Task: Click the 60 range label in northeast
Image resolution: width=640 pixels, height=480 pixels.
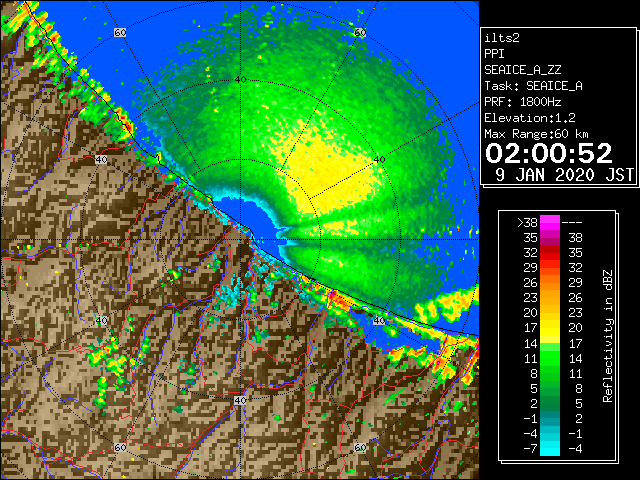Action: pyautogui.click(x=360, y=33)
